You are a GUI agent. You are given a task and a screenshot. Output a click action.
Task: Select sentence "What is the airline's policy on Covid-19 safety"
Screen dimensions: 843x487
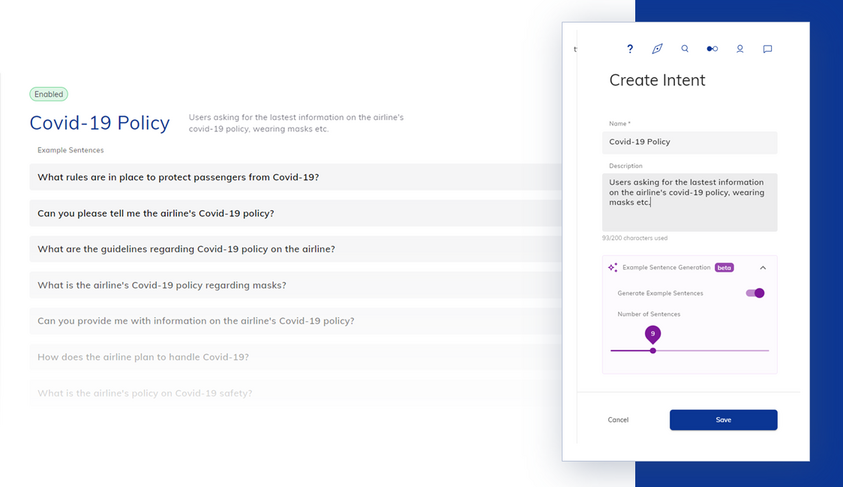click(x=296, y=393)
